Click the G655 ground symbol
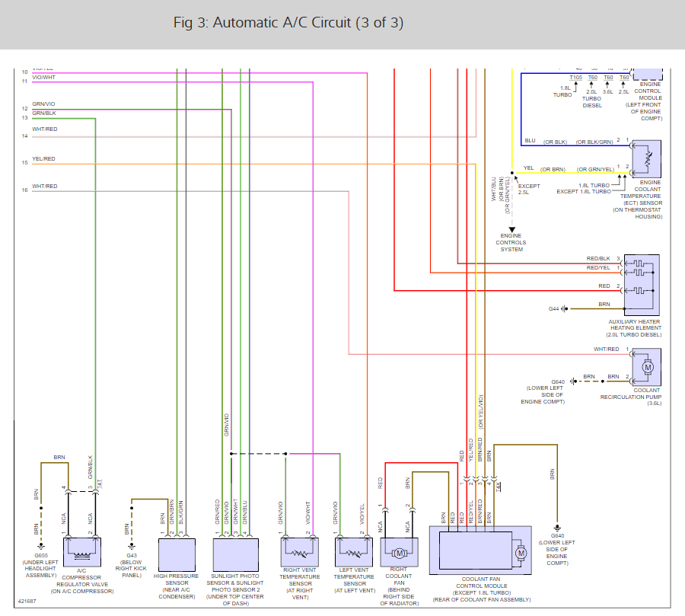The image size is (685, 616). pos(41,547)
